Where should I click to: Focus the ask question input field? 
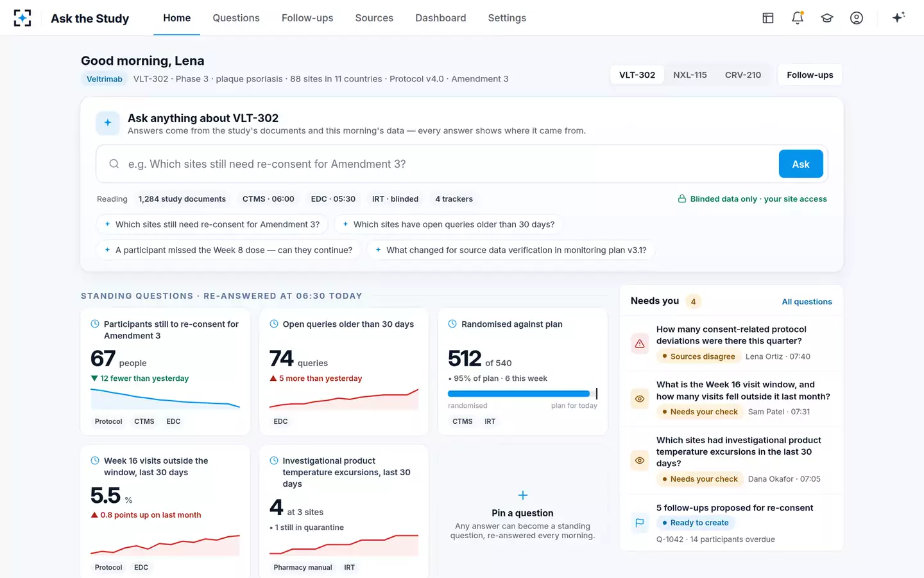coord(449,164)
